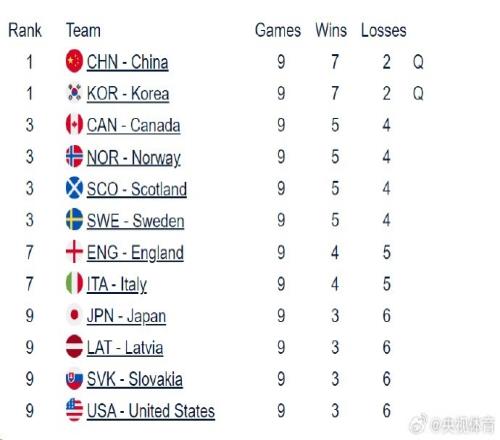This screenshot has height=440, width=500.
Task: Open the LAT - Latvia team link
Action: 125,348
